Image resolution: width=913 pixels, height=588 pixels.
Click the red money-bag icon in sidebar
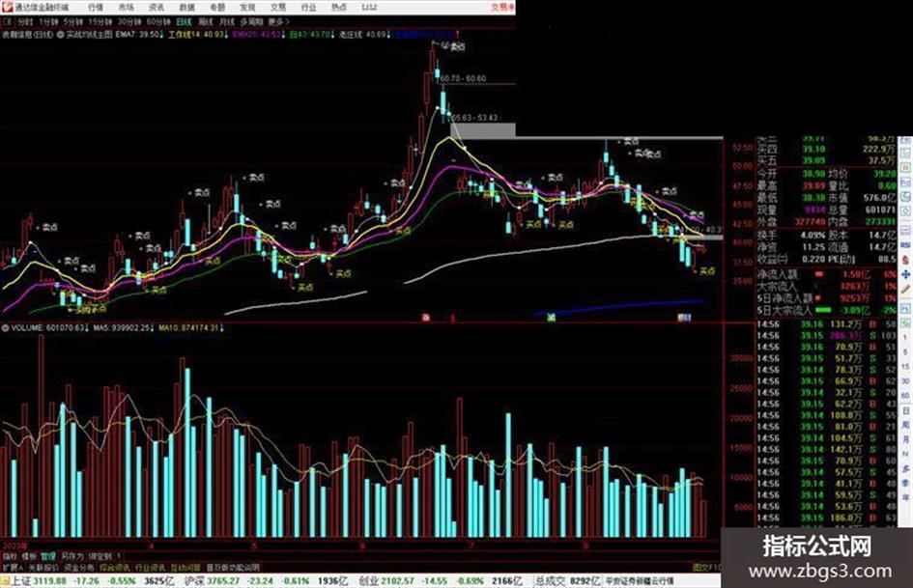tap(905, 260)
